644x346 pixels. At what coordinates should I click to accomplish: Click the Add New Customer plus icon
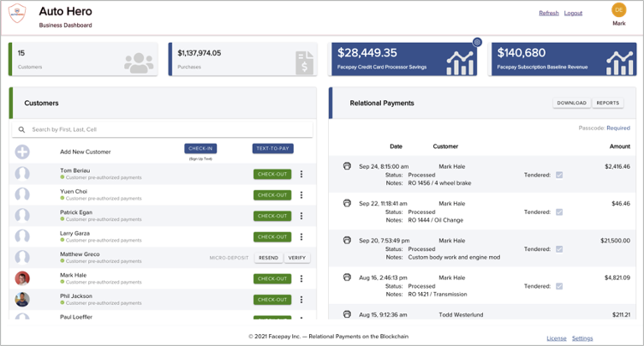pos(22,152)
